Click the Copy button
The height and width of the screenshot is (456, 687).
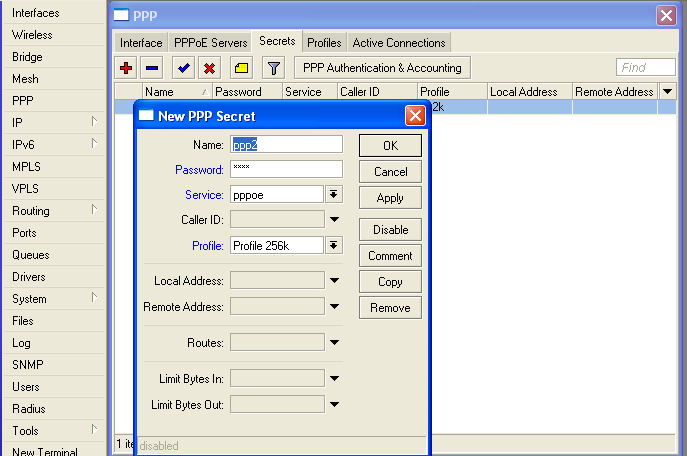pos(390,282)
